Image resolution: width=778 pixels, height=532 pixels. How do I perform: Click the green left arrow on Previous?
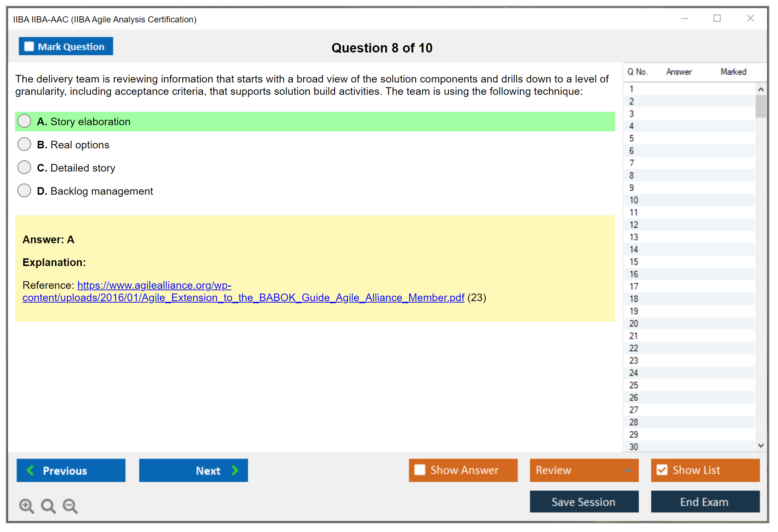point(31,470)
